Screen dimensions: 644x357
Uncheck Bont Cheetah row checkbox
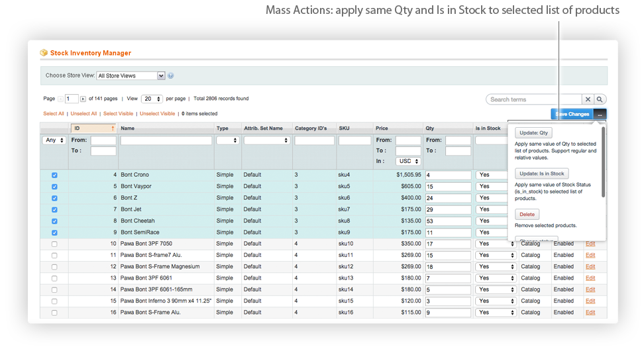tap(54, 221)
